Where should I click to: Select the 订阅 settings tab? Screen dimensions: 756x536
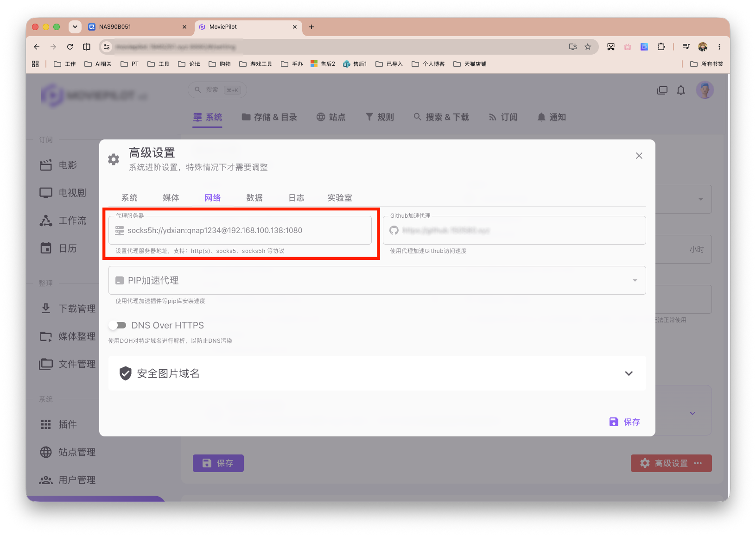click(503, 117)
